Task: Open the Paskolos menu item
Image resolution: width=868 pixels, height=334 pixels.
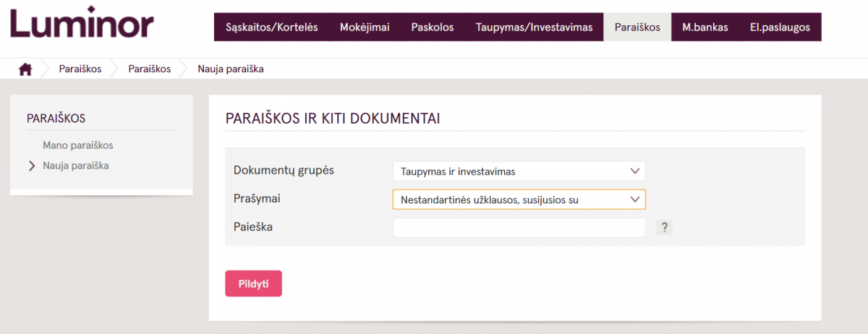Action: 433,27
